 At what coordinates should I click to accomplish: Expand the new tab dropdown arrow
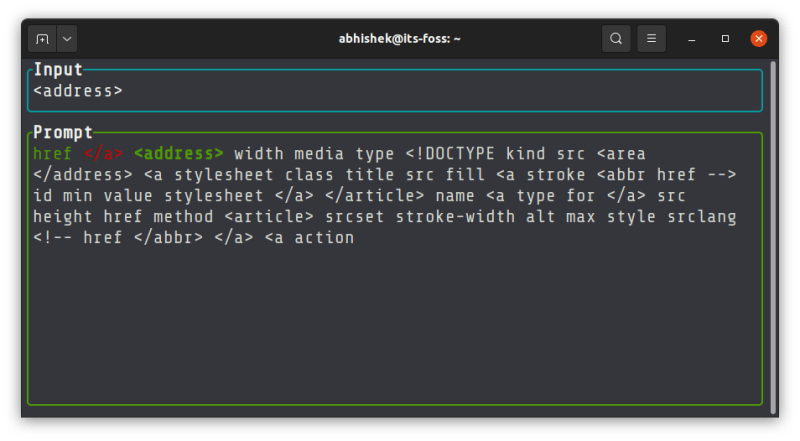click(67, 39)
